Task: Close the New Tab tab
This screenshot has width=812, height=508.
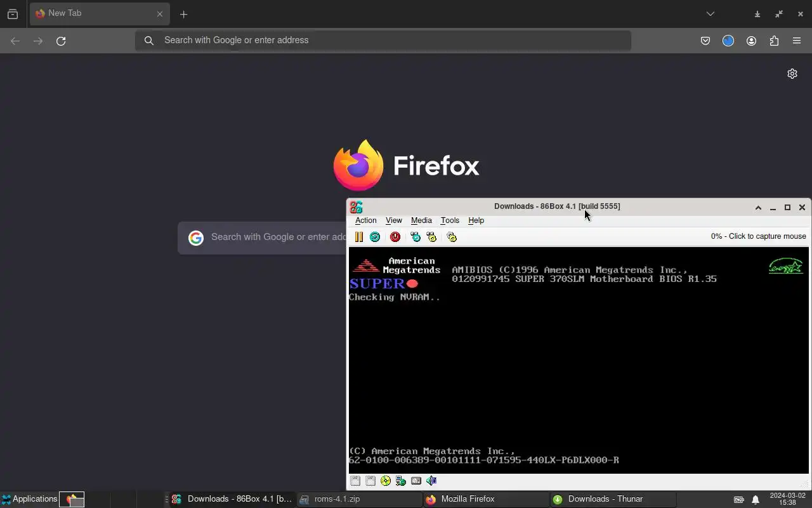Action: tap(160, 14)
